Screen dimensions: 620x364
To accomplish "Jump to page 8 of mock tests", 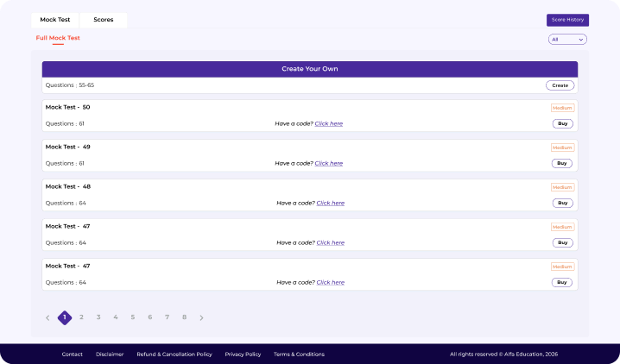I will (184, 317).
